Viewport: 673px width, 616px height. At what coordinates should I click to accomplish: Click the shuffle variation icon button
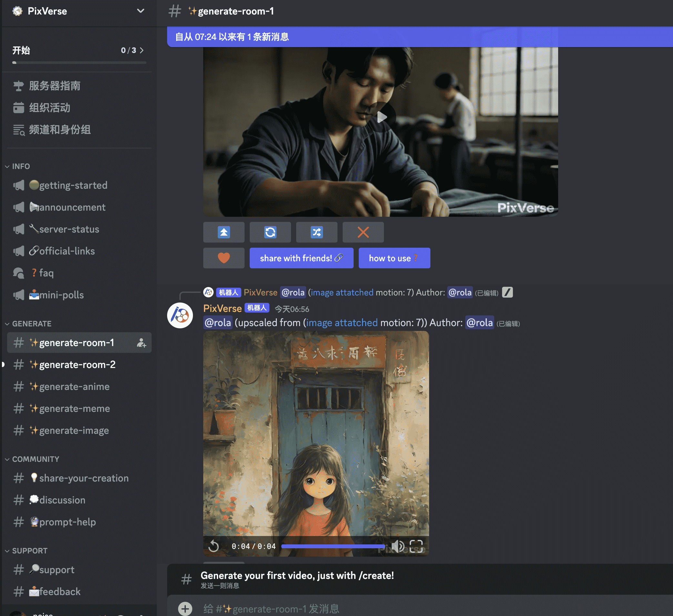(316, 232)
